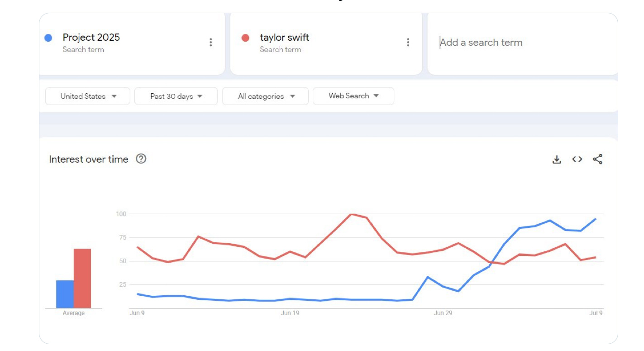Click the Interest over time heading
644x351 pixels.
[x=89, y=159]
